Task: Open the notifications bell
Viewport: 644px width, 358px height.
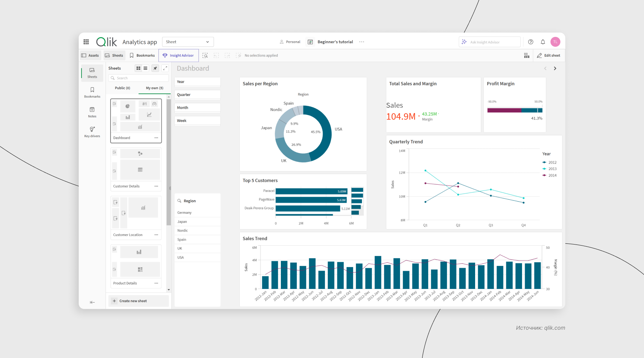Action: click(x=543, y=42)
